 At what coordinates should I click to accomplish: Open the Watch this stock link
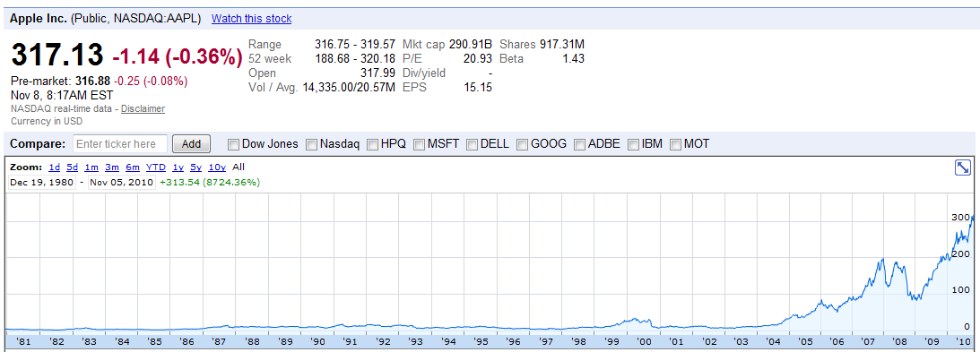pyautogui.click(x=251, y=19)
